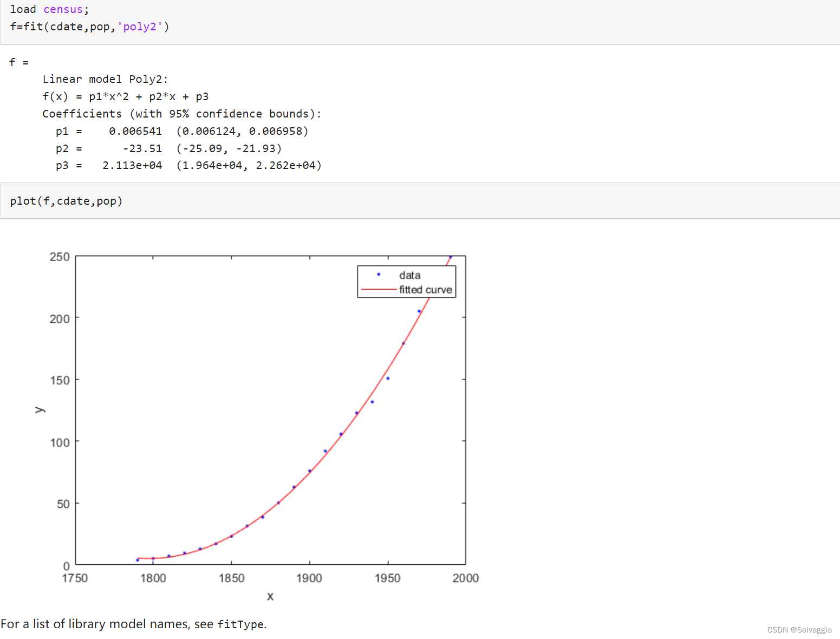Click the 2000 x-axis tick label
Screen dimensions: 840x639
click(x=466, y=578)
